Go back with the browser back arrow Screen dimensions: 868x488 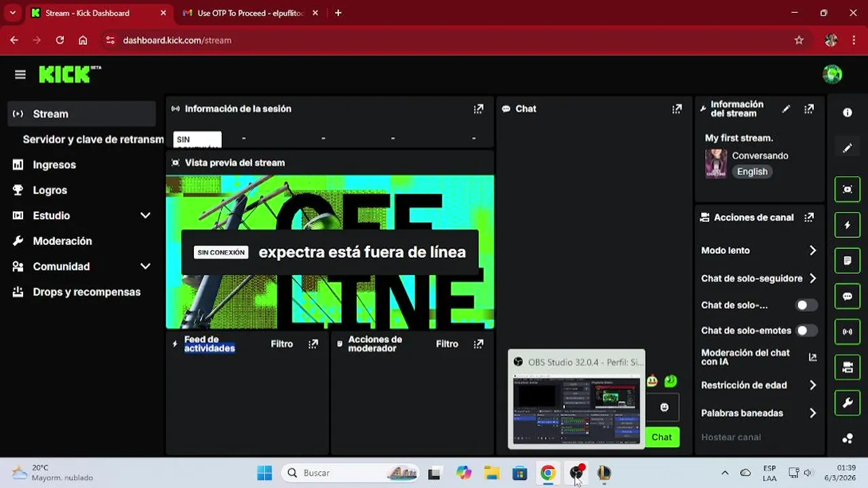(14, 40)
